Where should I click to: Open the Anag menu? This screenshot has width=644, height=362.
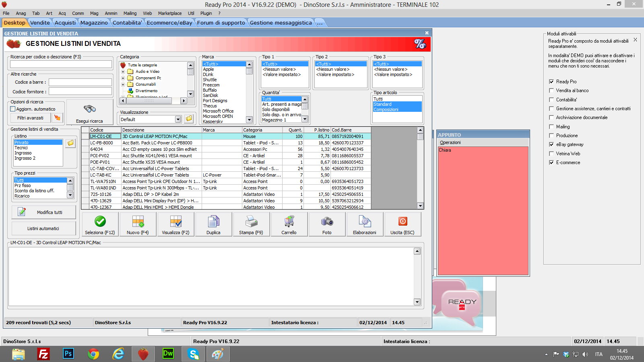pos(21,13)
